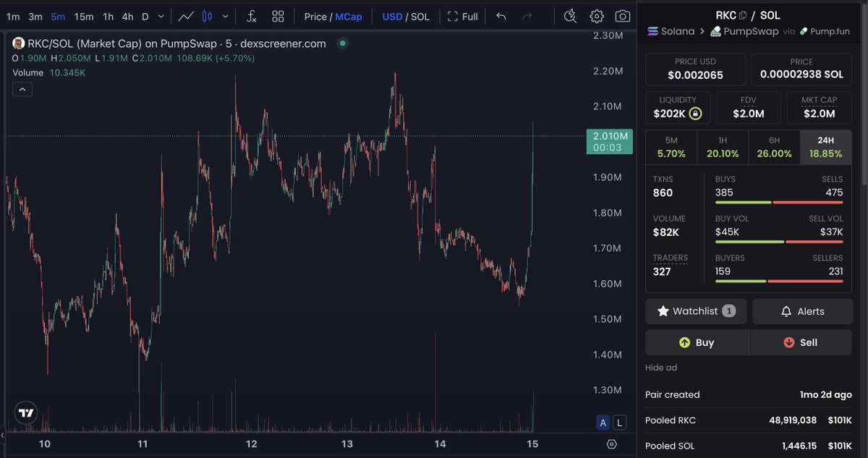868x458 pixels.
Task: Select 1h timeframe
Action: coord(108,16)
